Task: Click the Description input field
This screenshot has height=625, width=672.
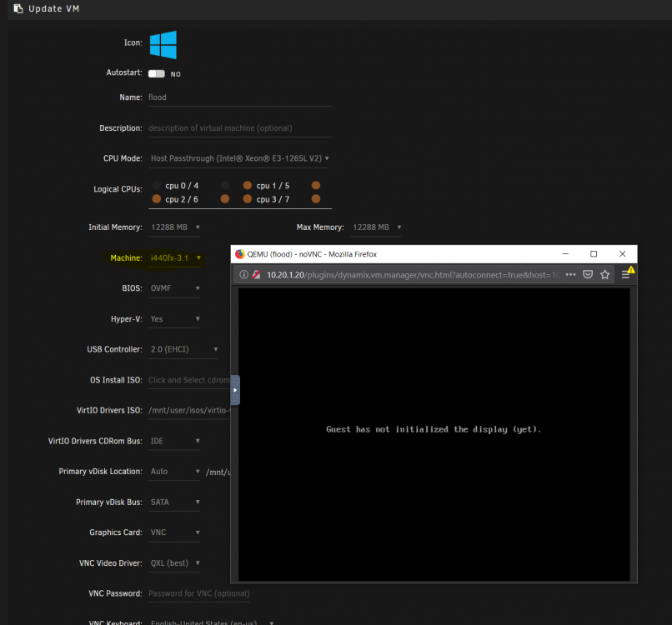Action: click(240, 128)
